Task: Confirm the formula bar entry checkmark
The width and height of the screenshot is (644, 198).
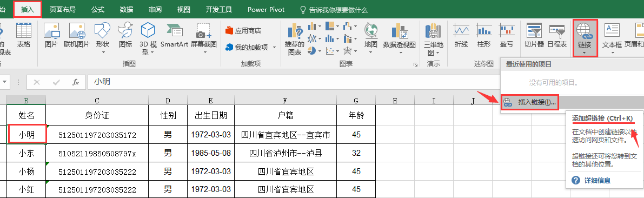Action: (x=56, y=82)
